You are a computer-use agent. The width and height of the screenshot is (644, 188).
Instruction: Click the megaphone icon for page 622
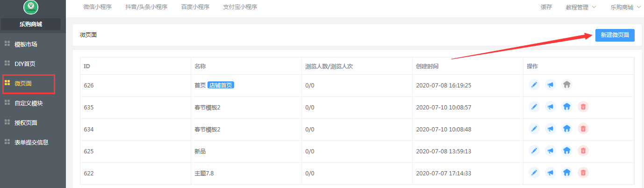pyautogui.click(x=551, y=173)
